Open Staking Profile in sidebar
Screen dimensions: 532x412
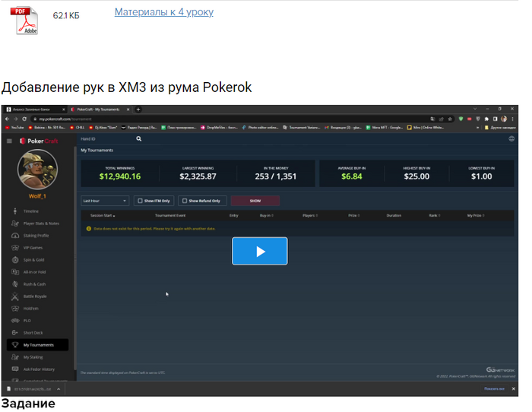click(37, 236)
